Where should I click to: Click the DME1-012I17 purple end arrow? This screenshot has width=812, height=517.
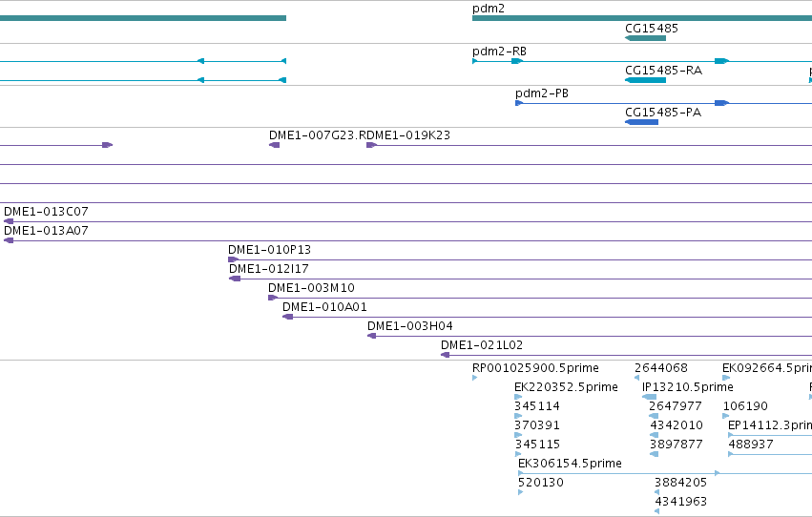pos(235,279)
